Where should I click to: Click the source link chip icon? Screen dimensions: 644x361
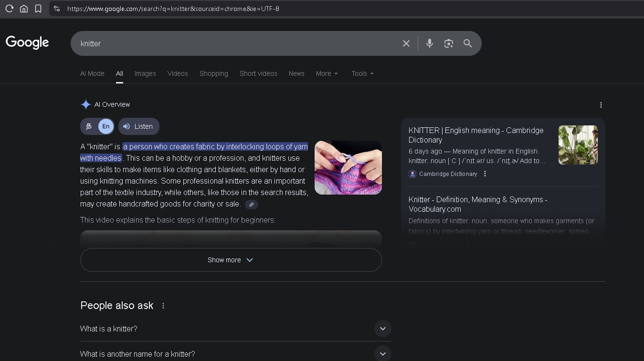(252, 204)
